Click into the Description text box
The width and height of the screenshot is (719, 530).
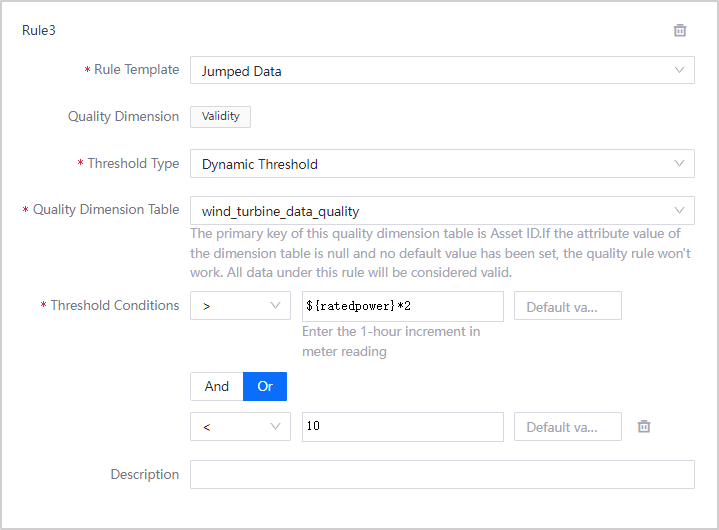442,474
